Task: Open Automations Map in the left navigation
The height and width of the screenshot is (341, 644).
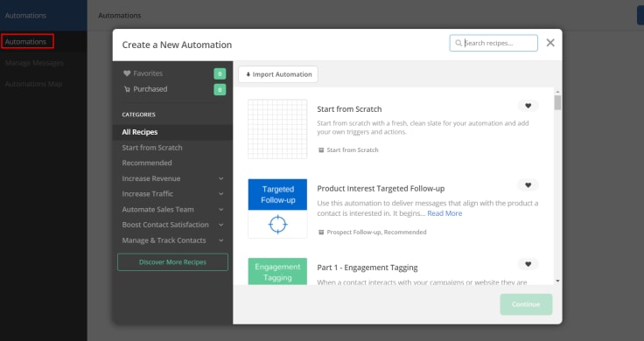Action: 33,84
